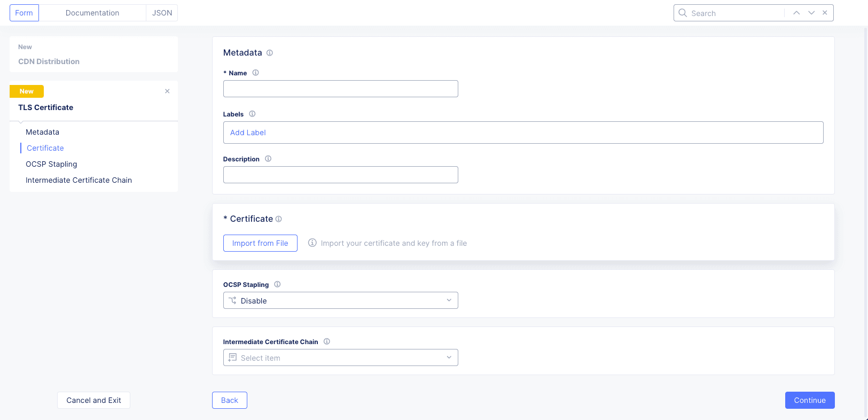Click the info icon next to Certificate heading
Viewport: 868px width, 420px height.
coord(278,219)
